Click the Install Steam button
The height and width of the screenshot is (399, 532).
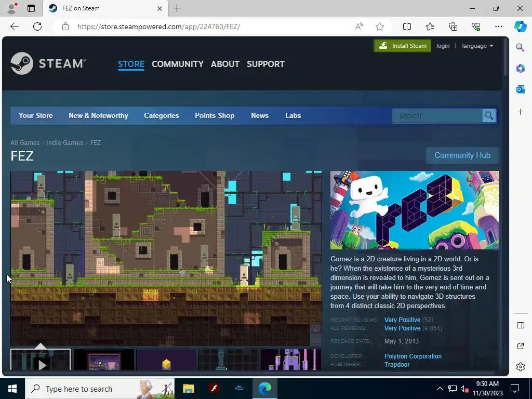tap(403, 46)
